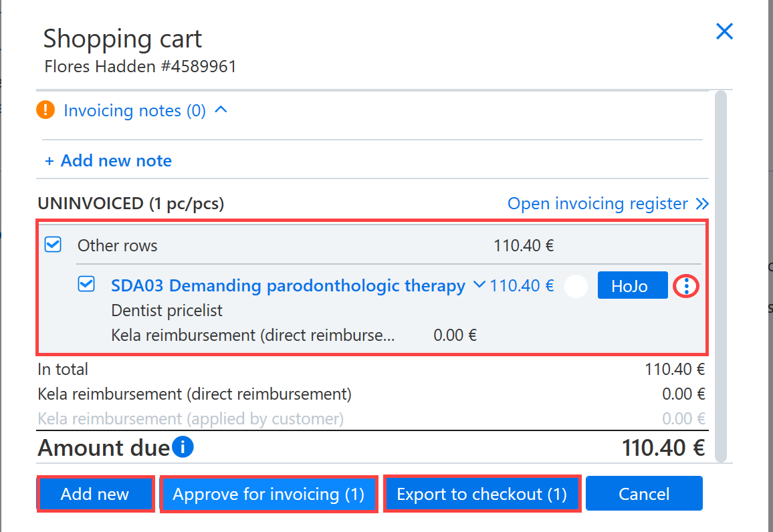Click Export to checkout (1)

pyautogui.click(x=482, y=494)
